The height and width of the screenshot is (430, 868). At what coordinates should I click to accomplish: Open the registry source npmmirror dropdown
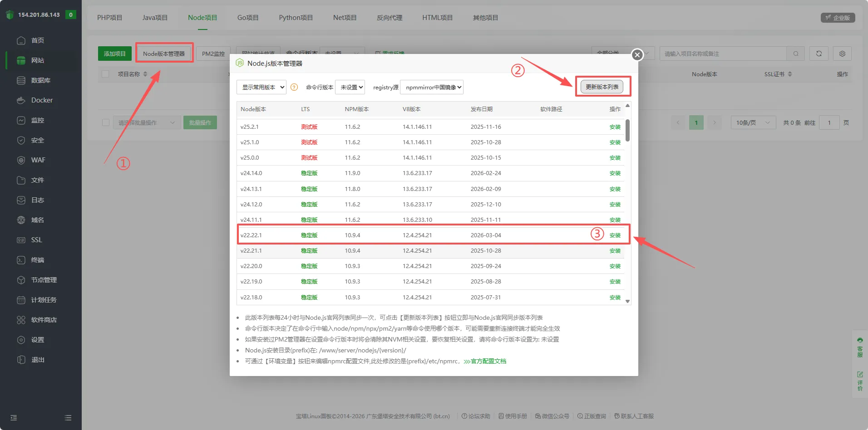click(432, 87)
